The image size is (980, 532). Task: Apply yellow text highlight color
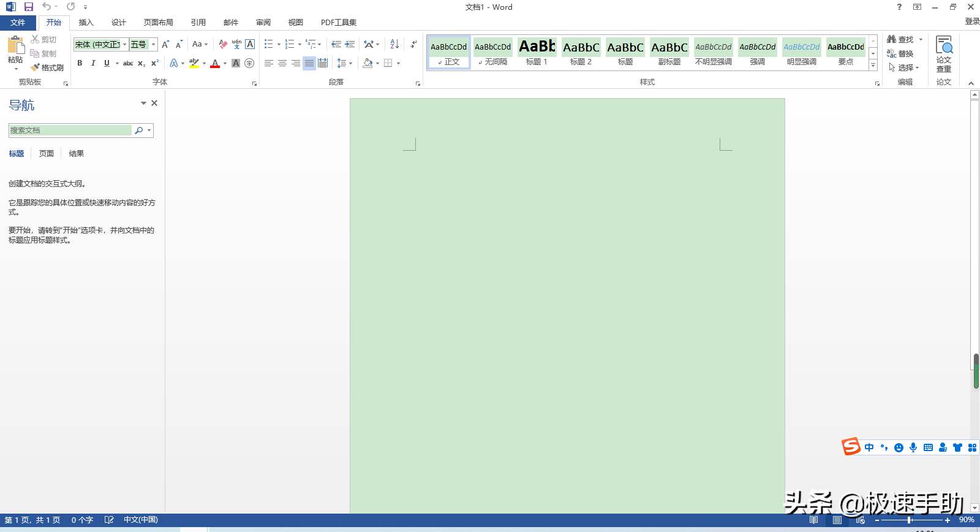pyautogui.click(x=194, y=63)
